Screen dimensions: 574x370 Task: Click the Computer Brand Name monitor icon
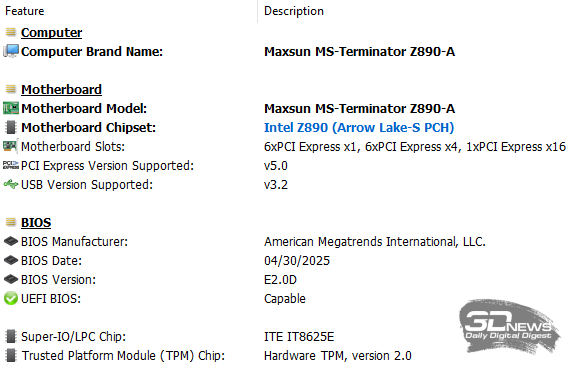point(11,51)
